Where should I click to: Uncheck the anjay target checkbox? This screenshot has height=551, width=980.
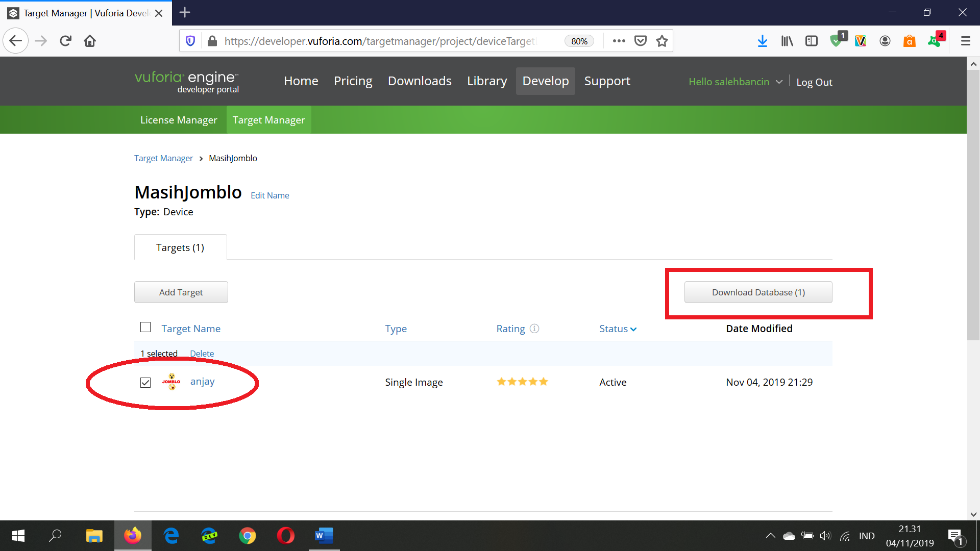coord(145,383)
